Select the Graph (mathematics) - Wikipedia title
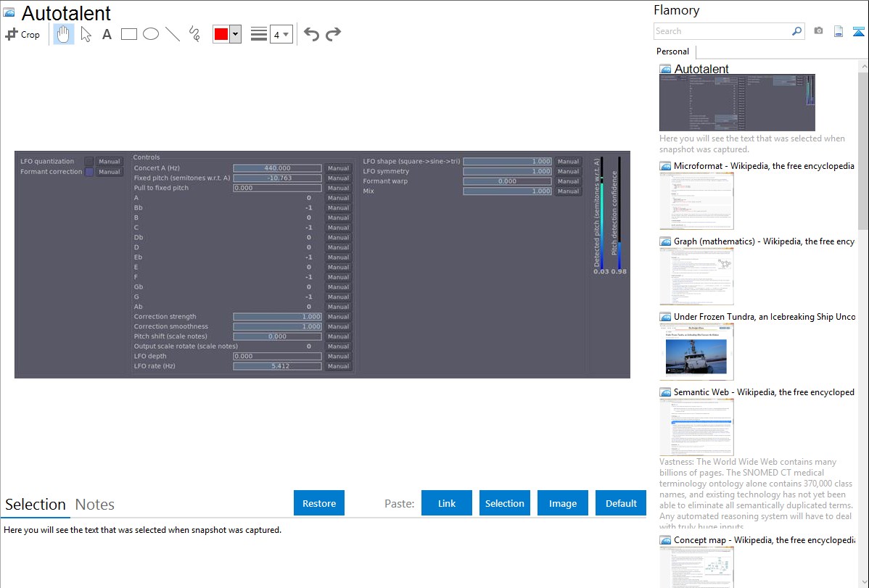The image size is (869, 588). click(764, 241)
